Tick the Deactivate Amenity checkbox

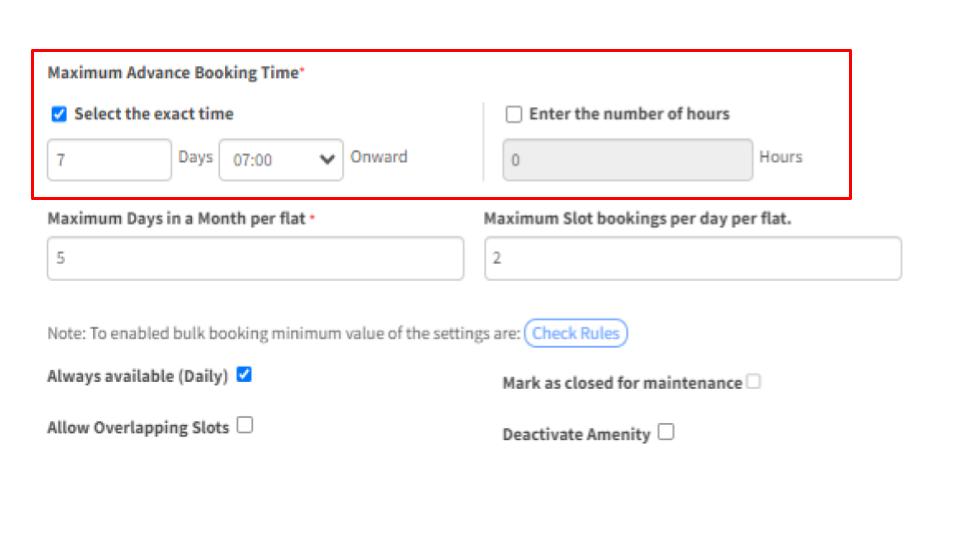[666, 433]
